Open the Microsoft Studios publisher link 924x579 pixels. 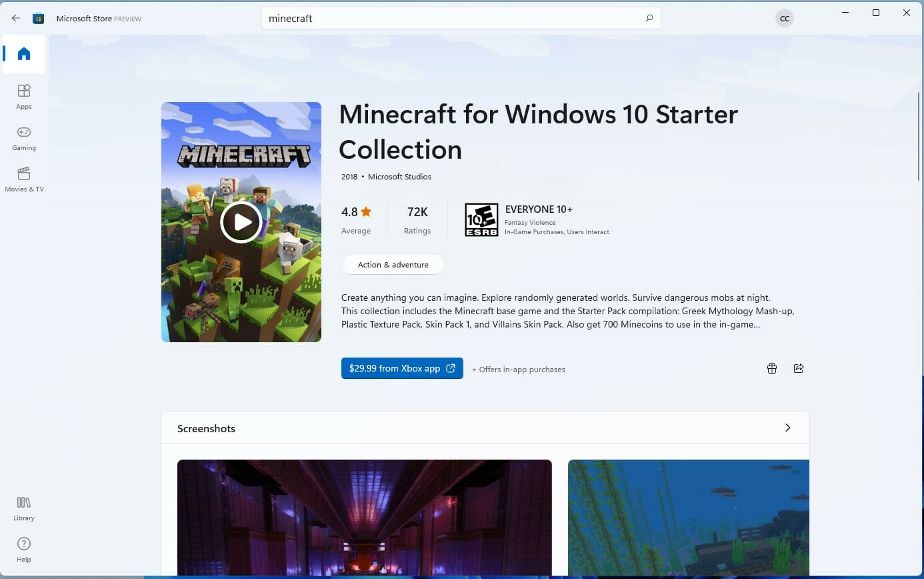click(x=399, y=177)
